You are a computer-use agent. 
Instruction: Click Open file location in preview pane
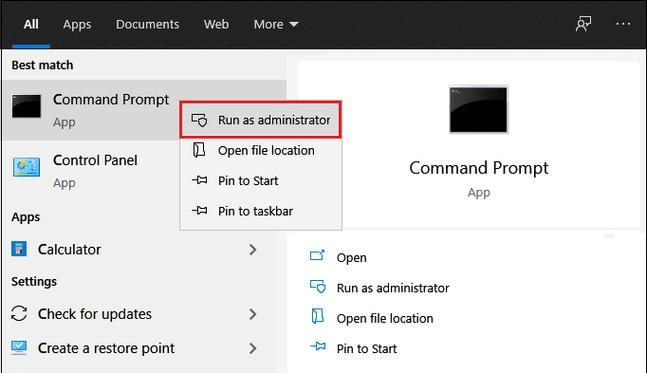385,319
